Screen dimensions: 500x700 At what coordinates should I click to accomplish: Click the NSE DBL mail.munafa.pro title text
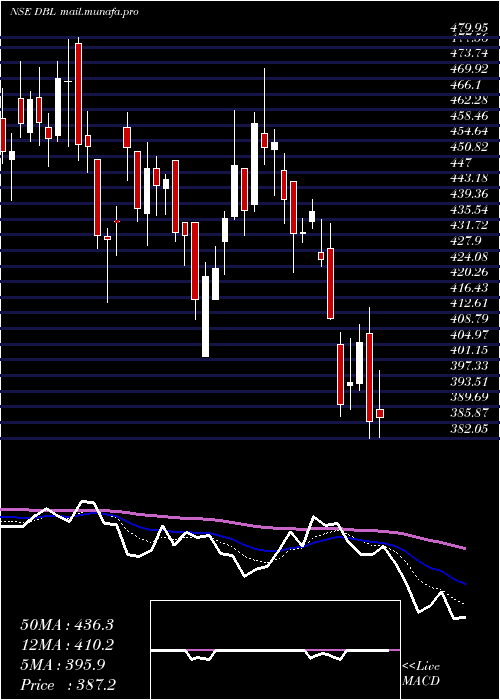tap(74, 12)
